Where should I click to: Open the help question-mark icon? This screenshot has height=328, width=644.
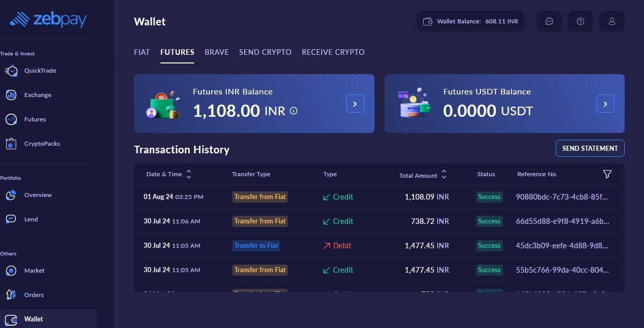pyautogui.click(x=581, y=21)
